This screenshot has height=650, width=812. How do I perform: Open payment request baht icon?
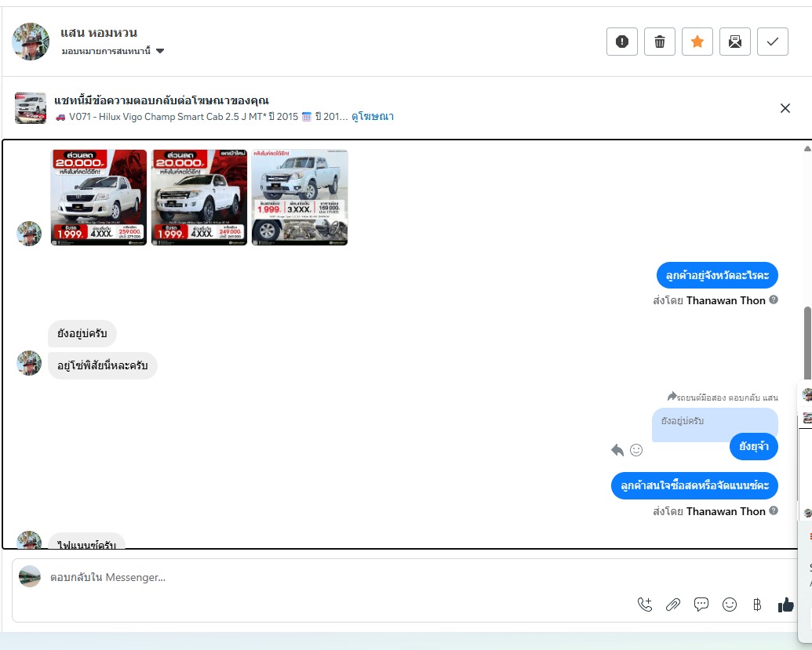[x=757, y=605]
